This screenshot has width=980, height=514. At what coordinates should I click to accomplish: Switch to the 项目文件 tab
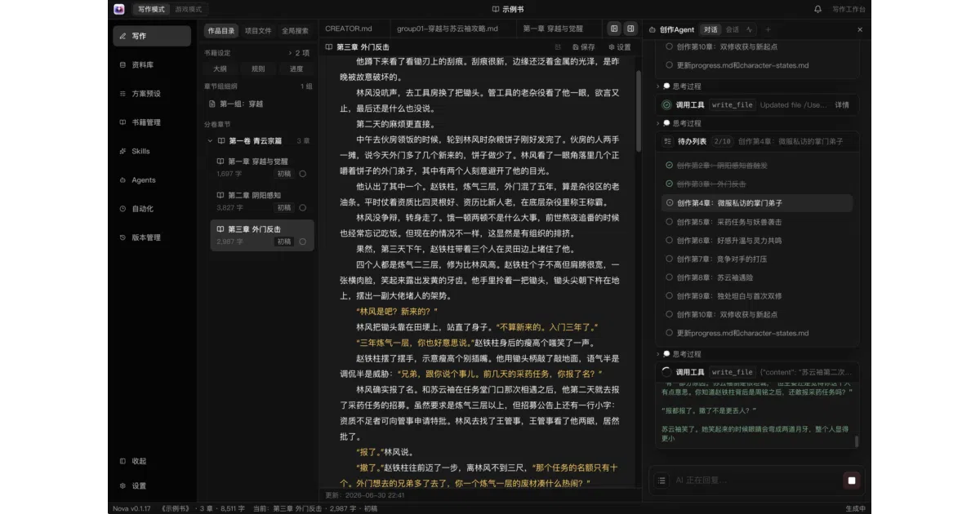[x=258, y=30]
